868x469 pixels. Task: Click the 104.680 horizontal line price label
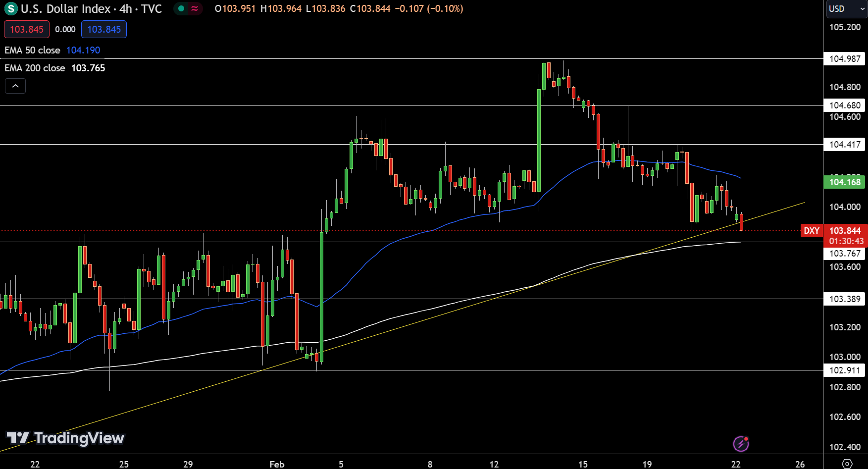[x=845, y=105]
